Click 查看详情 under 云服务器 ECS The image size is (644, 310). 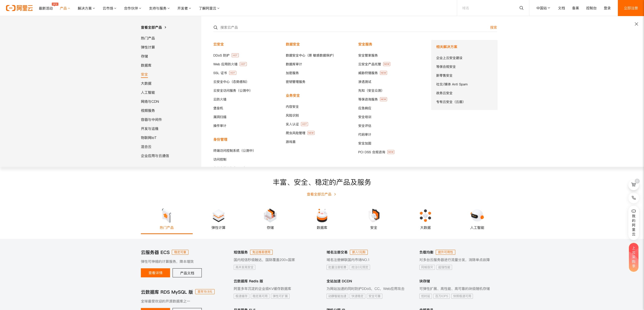click(x=155, y=273)
